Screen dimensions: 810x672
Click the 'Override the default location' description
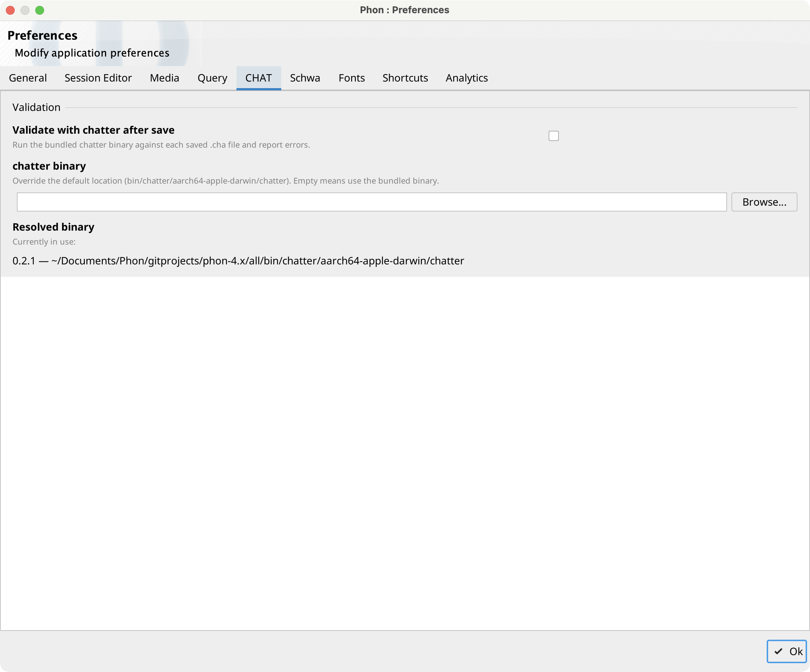pos(226,181)
